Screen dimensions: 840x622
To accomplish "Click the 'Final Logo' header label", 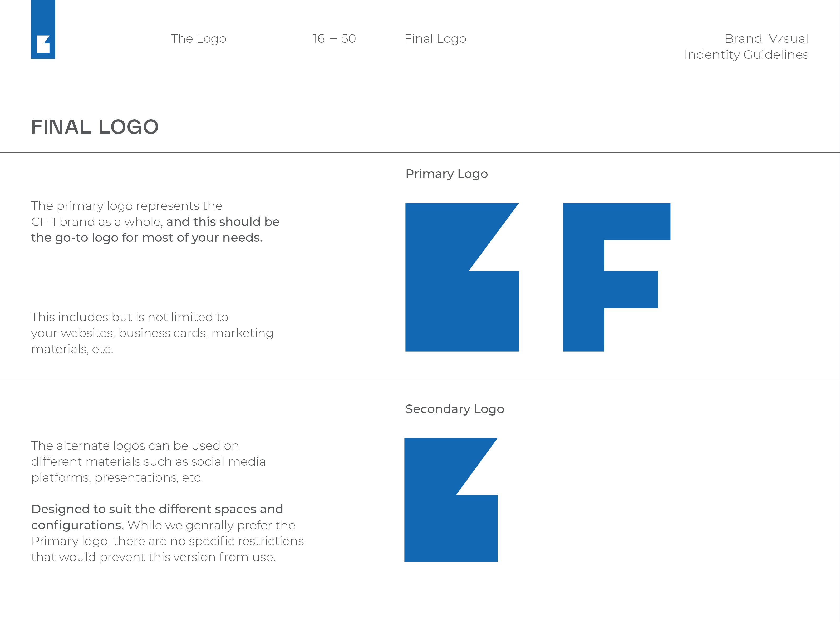I will 435,38.
